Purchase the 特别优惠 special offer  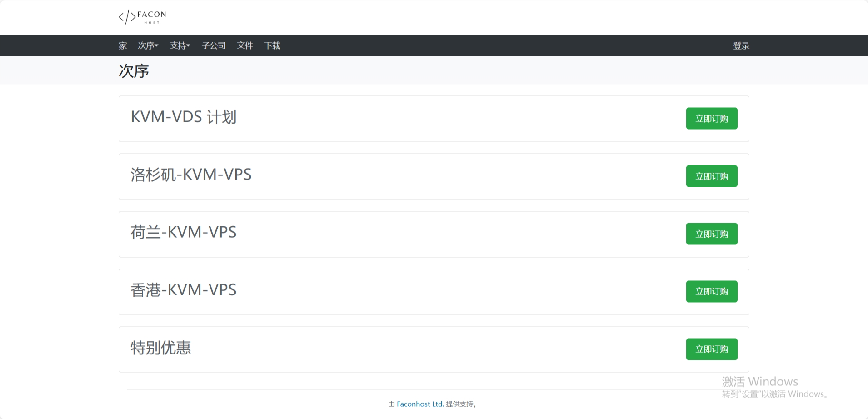coord(711,349)
